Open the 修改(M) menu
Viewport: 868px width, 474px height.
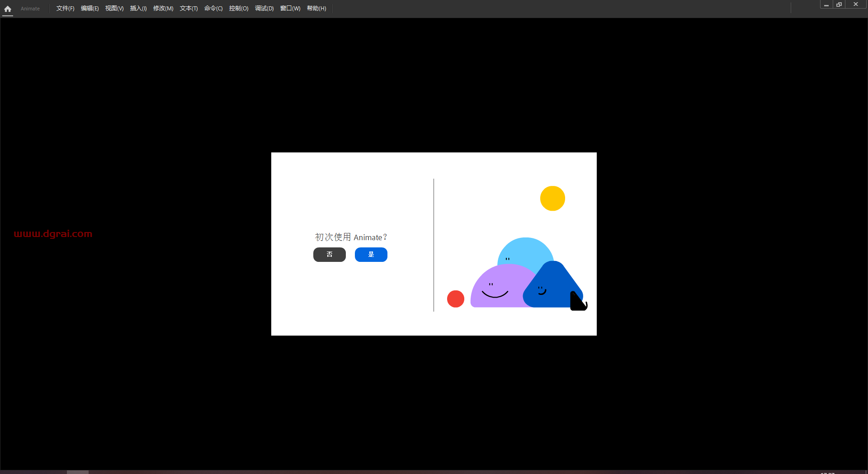click(x=163, y=8)
